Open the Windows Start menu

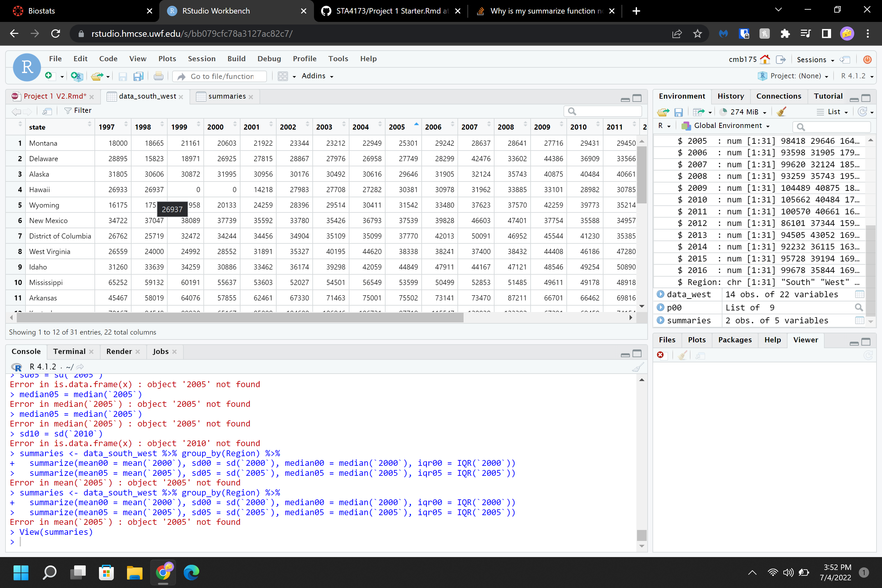pos(21,572)
